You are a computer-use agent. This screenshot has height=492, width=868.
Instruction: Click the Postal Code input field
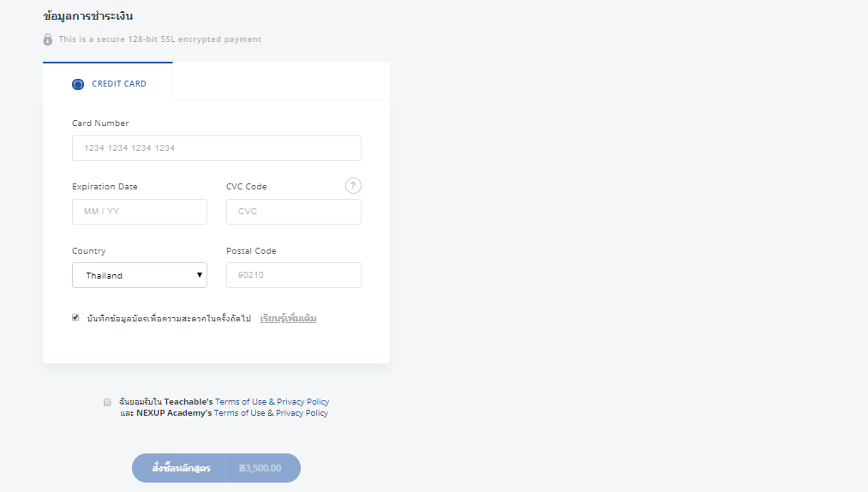[294, 275]
